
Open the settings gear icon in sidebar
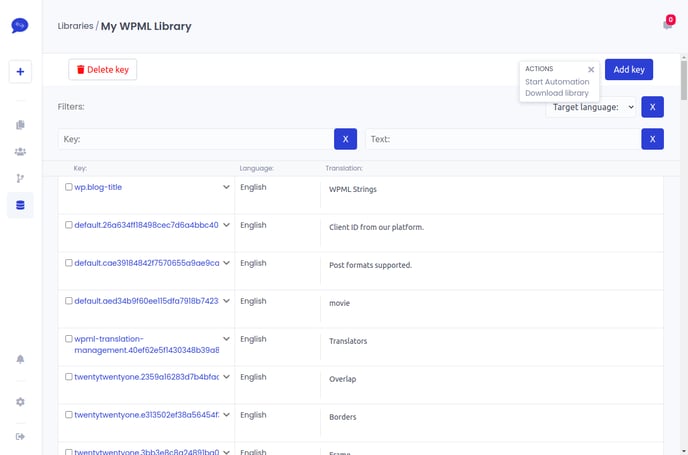pyautogui.click(x=20, y=402)
